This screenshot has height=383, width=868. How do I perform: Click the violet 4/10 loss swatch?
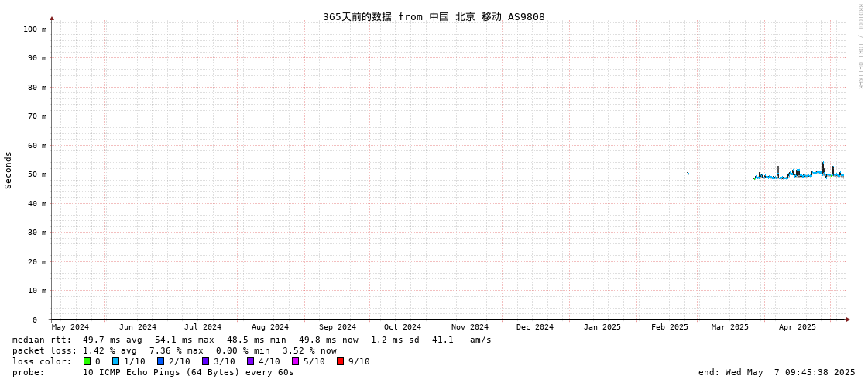point(250,361)
